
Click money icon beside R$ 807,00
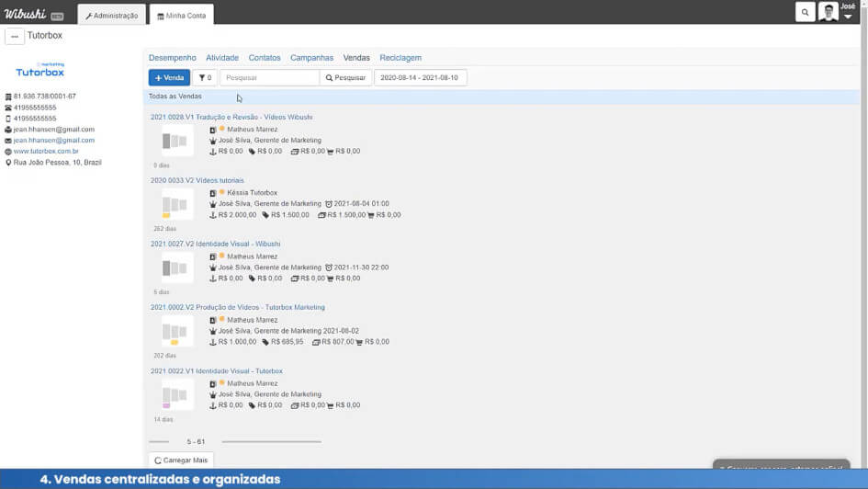click(x=316, y=342)
